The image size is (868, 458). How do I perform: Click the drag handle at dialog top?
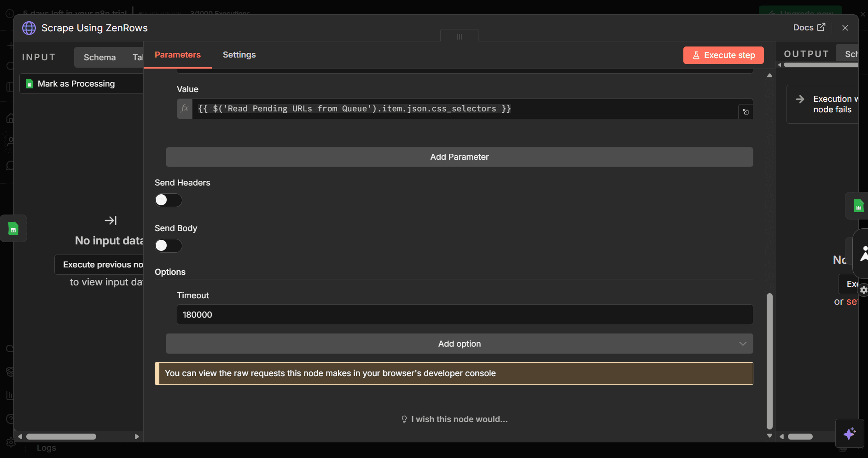click(x=459, y=37)
